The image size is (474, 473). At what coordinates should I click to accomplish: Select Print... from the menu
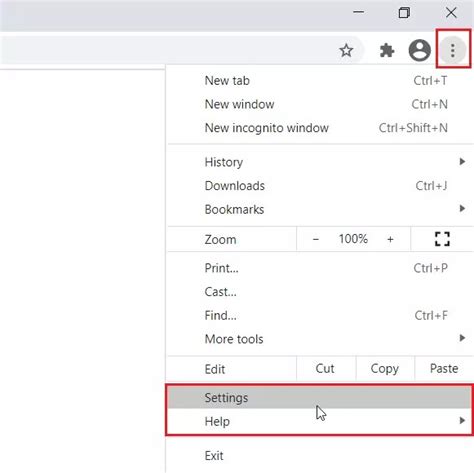(320, 268)
